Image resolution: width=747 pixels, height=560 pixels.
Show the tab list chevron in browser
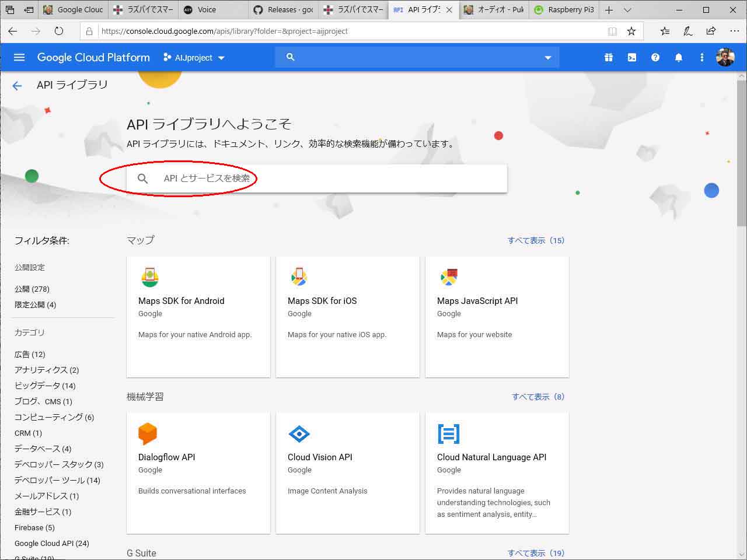627,10
